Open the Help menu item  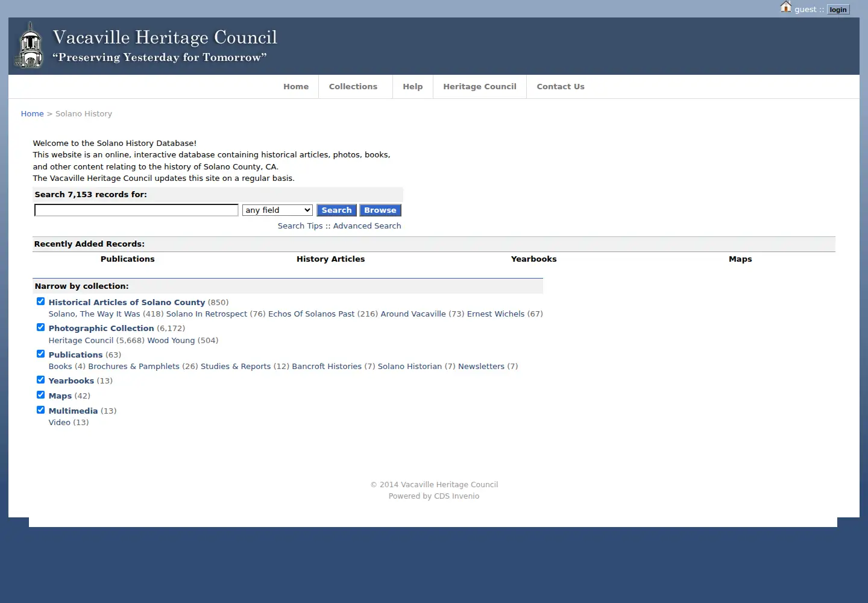click(413, 87)
